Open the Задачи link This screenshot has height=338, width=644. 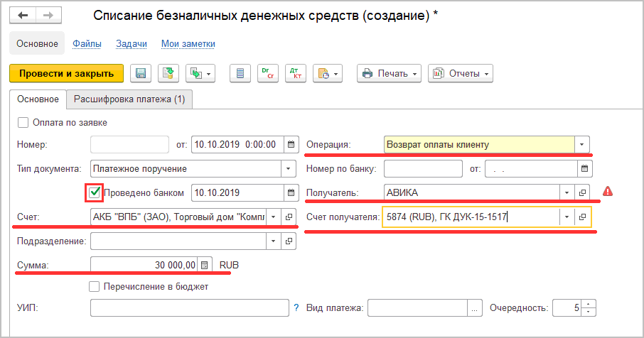pyautogui.click(x=132, y=44)
